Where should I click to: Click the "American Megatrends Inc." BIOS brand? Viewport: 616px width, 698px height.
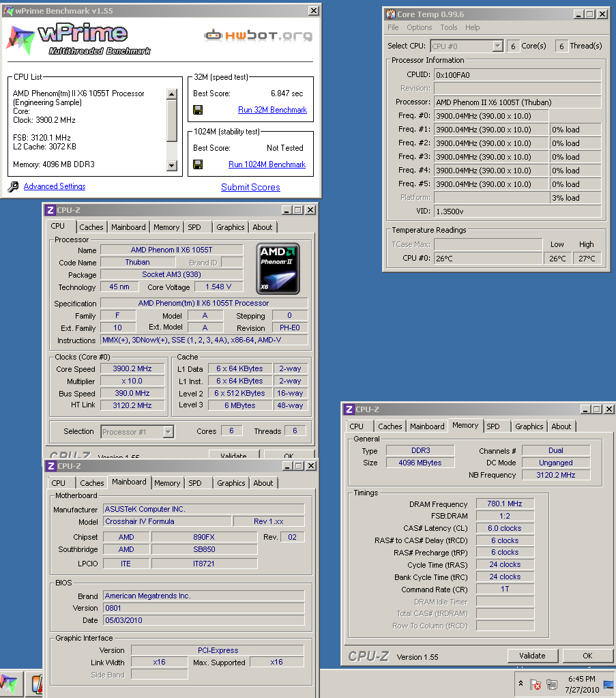tap(204, 596)
